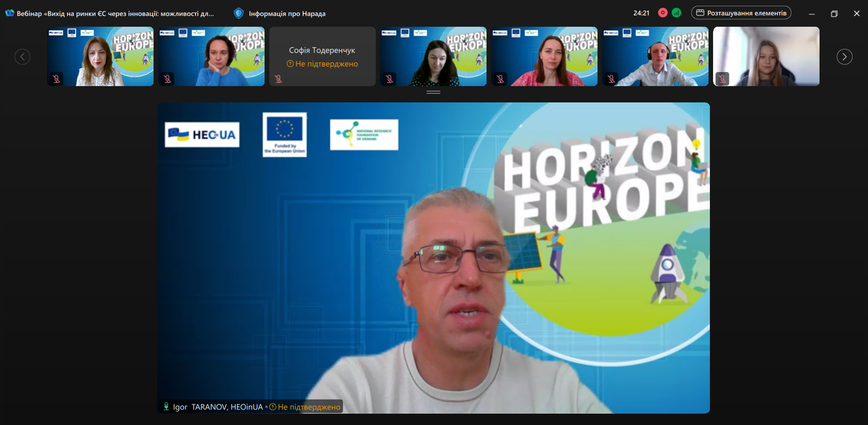This screenshot has width=868, height=425.
Task: Close the Webex meeting window
Action: [856, 14]
